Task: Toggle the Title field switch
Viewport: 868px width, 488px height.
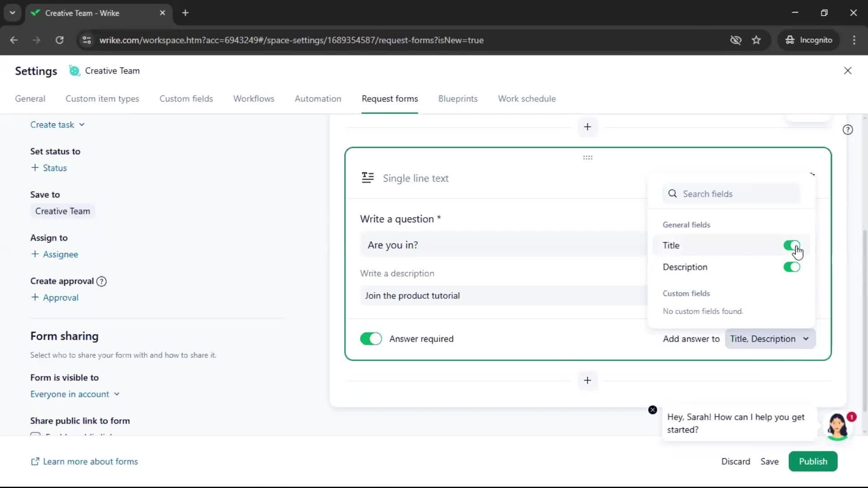Action: point(792,245)
